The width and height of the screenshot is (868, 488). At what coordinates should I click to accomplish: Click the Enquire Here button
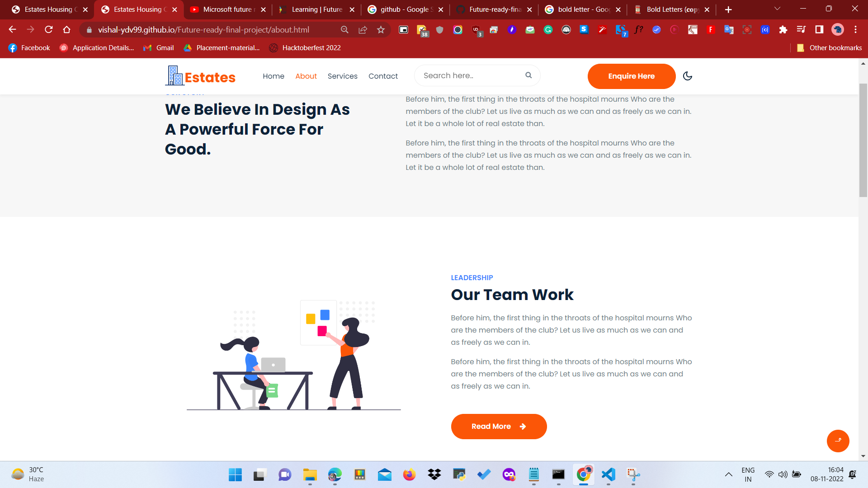[632, 76]
